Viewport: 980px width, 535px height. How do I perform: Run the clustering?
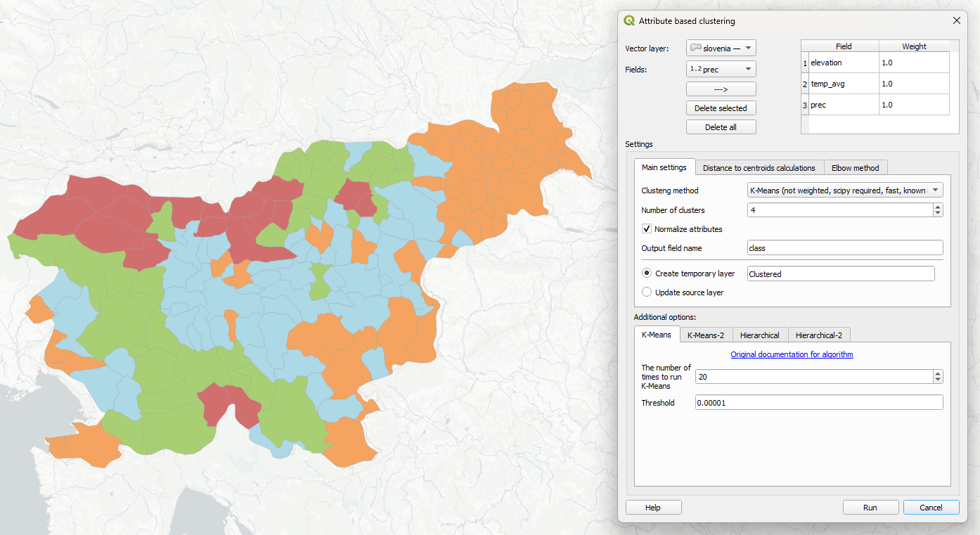(x=870, y=507)
